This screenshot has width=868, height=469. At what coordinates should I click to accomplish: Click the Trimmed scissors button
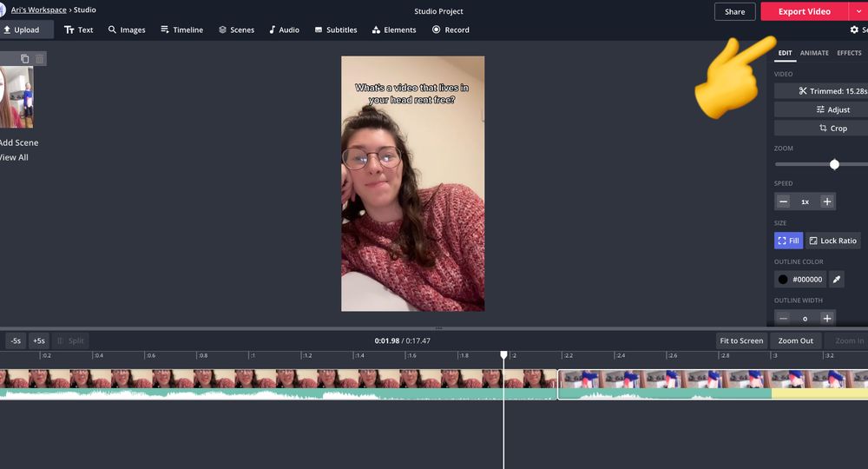coord(832,91)
